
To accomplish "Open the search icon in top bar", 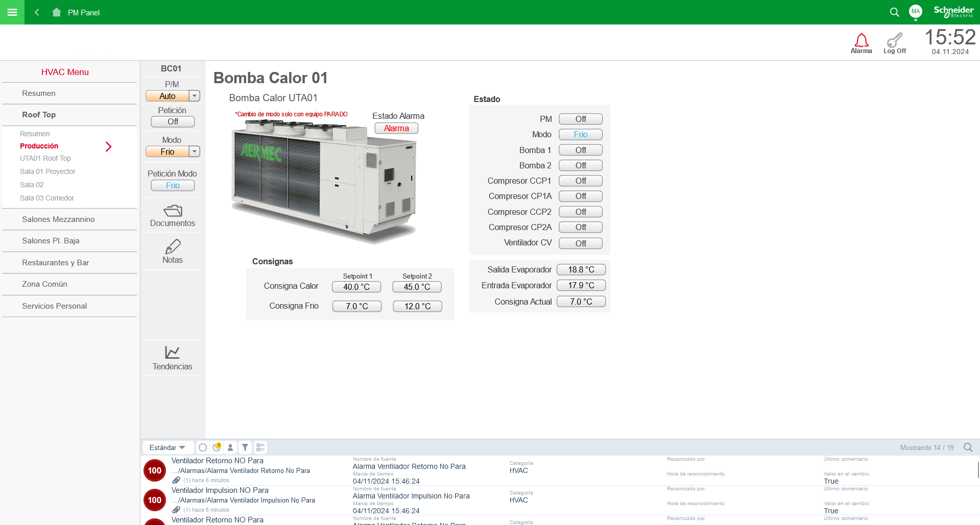I will coord(894,12).
